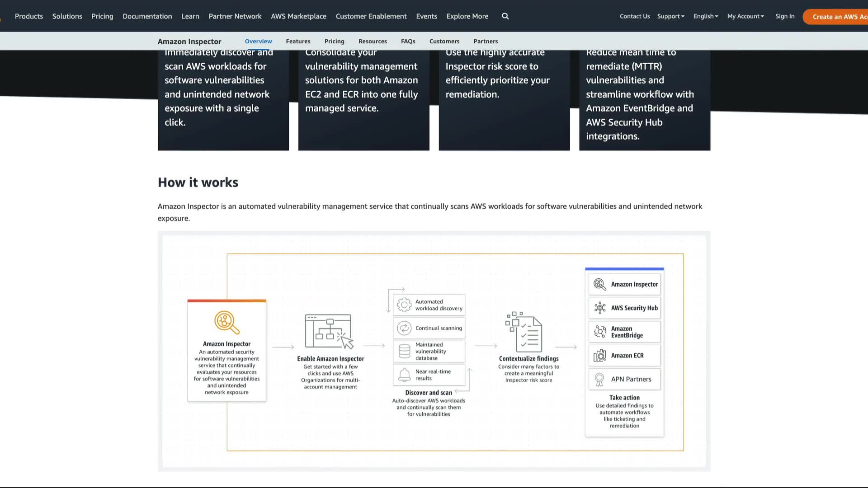Click the search magnifier icon in top navigation

click(x=505, y=16)
